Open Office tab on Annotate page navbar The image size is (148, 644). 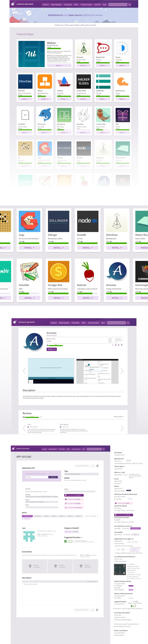coord(84,323)
